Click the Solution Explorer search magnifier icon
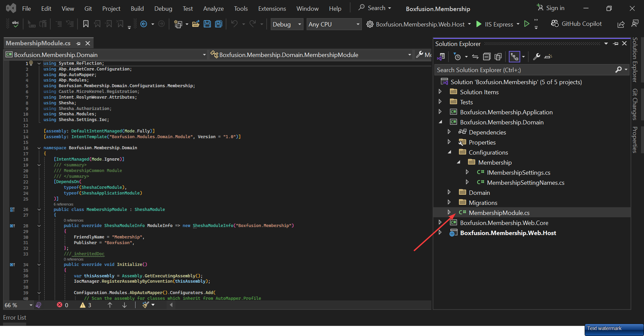The height and width of the screenshot is (336, 644). 619,70
